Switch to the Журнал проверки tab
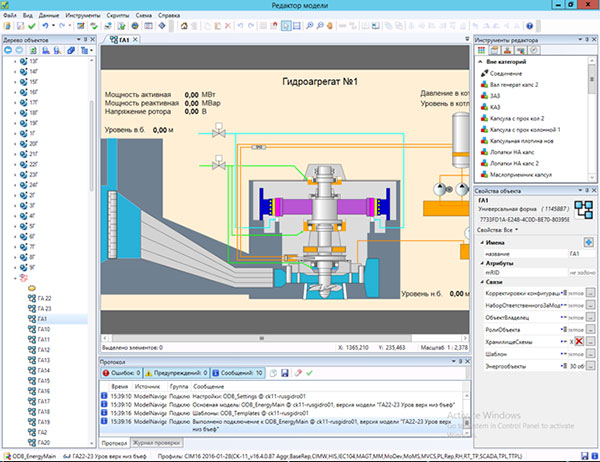Image resolution: width=600 pixels, height=462 pixels. click(x=156, y=443)
